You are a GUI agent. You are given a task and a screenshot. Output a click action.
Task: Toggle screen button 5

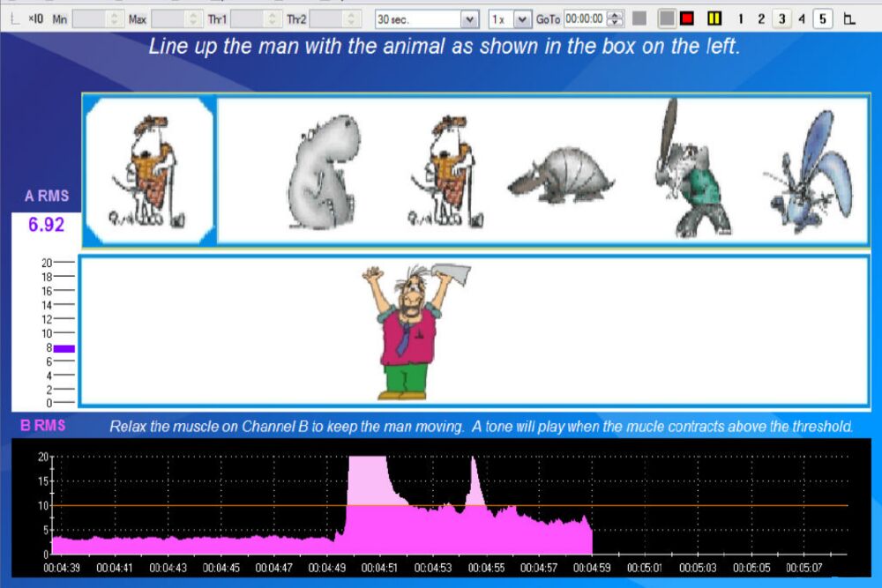click(x=823, y=19)
